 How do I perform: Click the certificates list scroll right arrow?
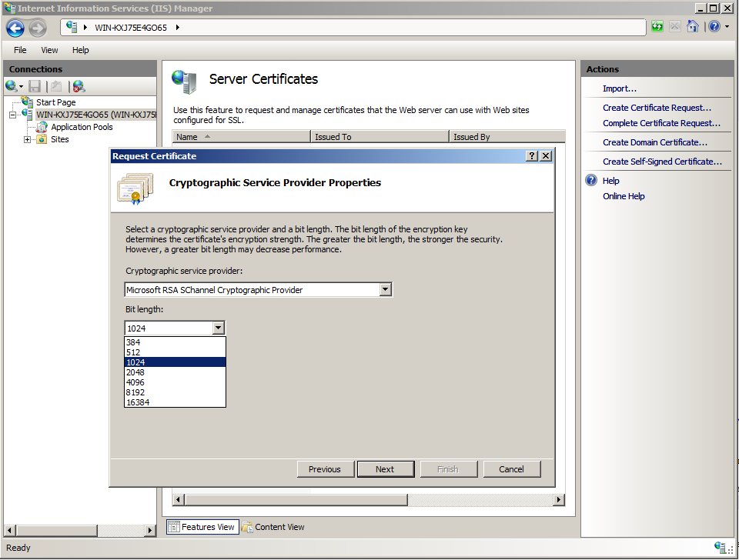coord(559,499)
